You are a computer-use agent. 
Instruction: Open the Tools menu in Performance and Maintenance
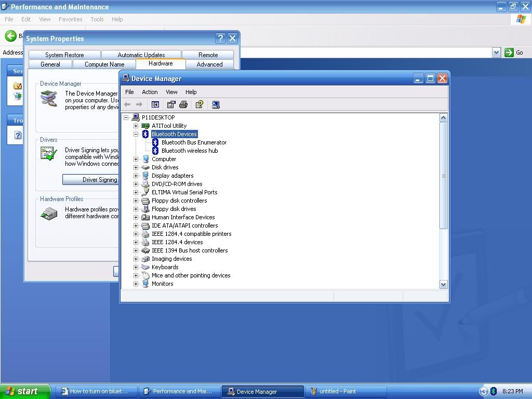click(97, 19)
